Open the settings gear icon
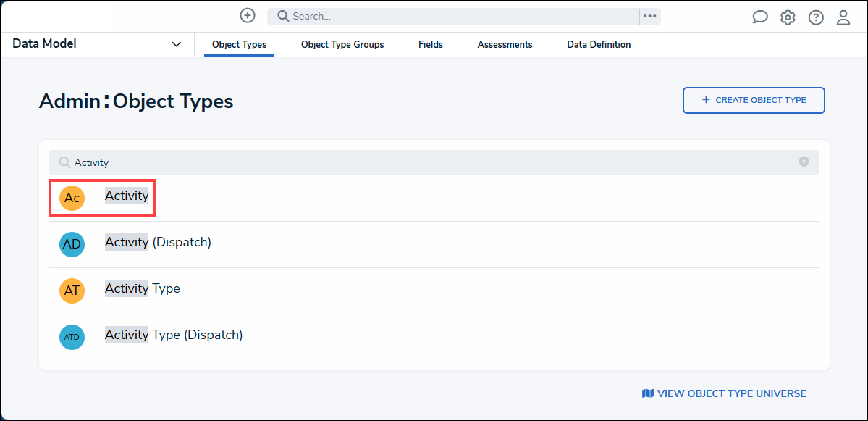The width and height of the screenshot is (868, 421). click(x=788, y=17)
